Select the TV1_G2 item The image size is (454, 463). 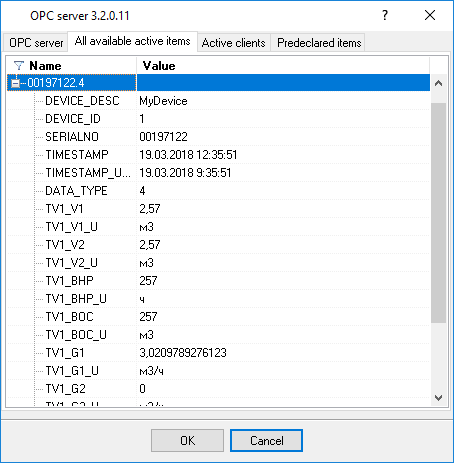click(65, 389)
